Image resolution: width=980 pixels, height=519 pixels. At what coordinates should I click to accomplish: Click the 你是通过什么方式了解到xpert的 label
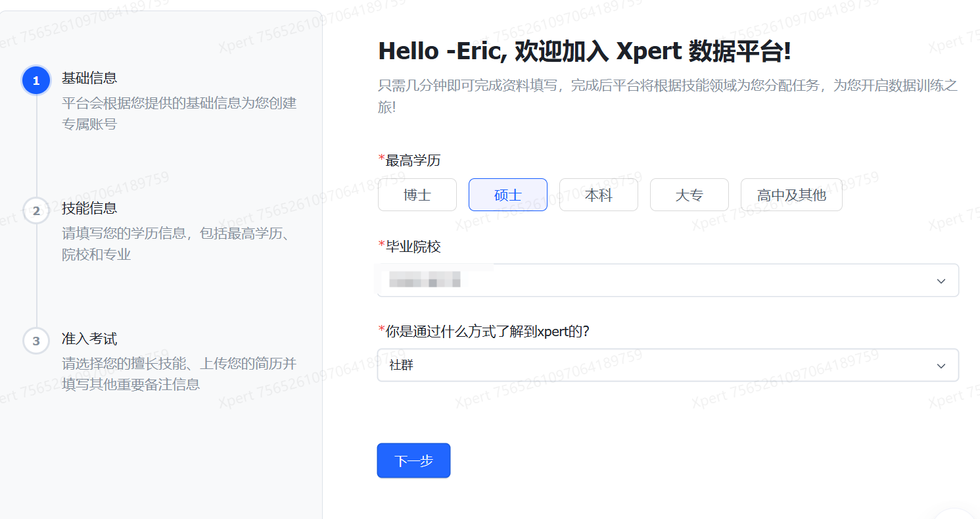tap(484, 331)
